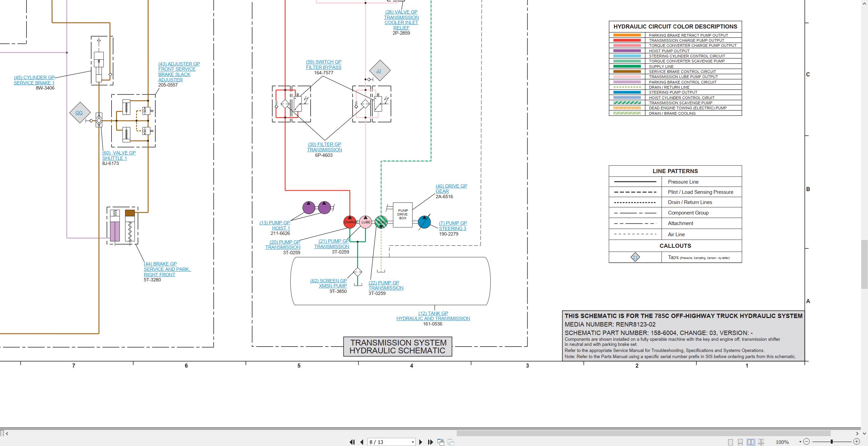Image resolution: width=868 pixels, height=446 pixels.
Task: Click part number 161-0536 text
Action: pyautogui.click(x=432, y=324)
